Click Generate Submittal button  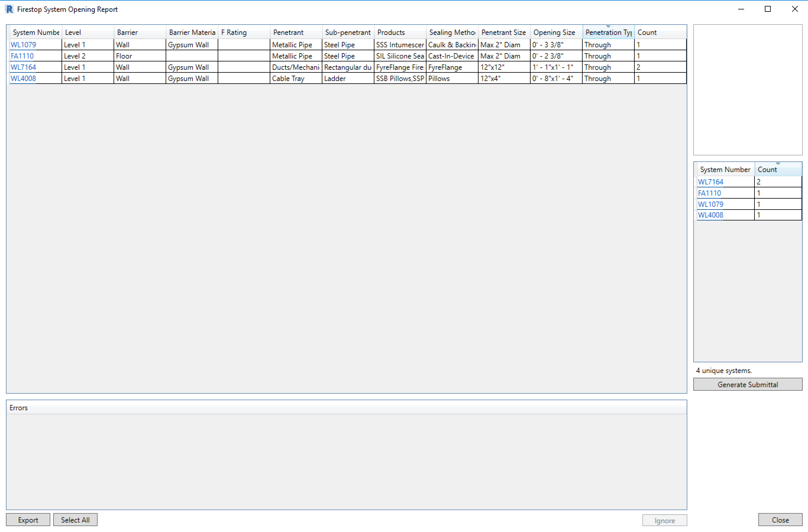(x=747, y=385)
